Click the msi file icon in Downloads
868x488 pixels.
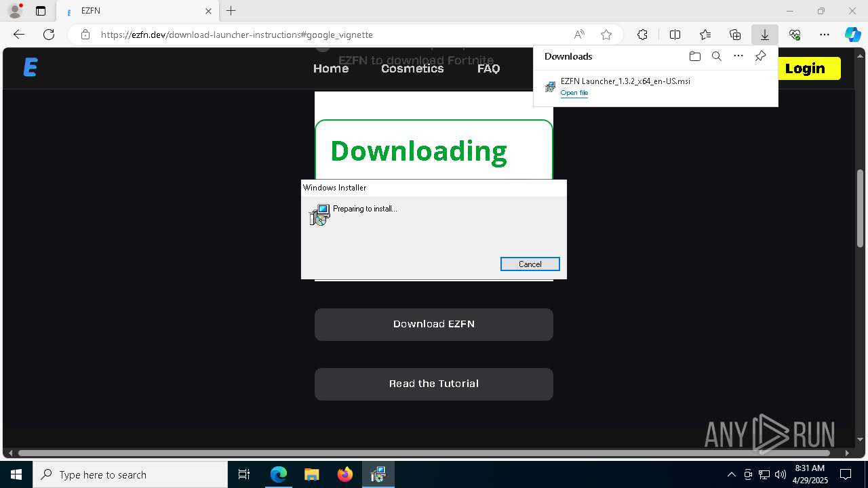click(550, 87)
